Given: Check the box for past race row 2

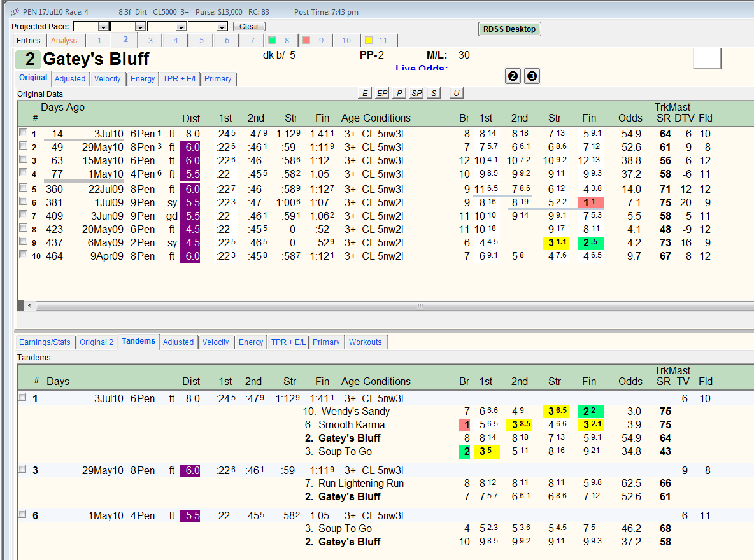Looking at the screenshot, I should click(x=23, y=145).
